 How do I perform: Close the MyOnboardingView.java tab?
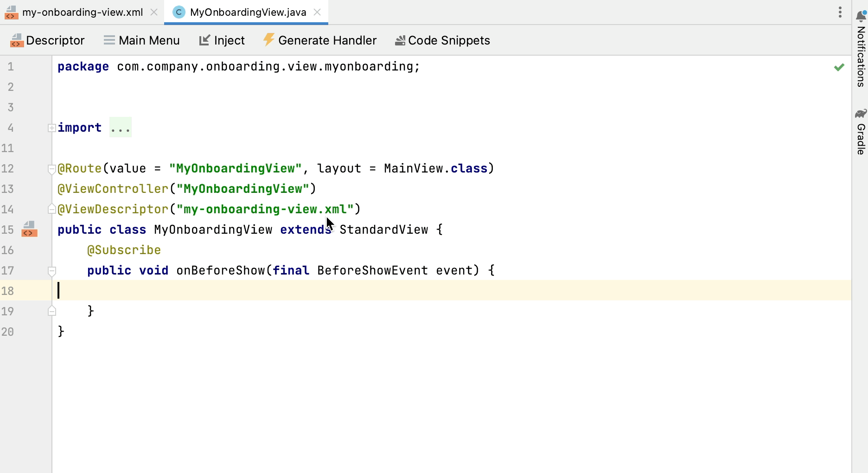click(x=317, y=13)
